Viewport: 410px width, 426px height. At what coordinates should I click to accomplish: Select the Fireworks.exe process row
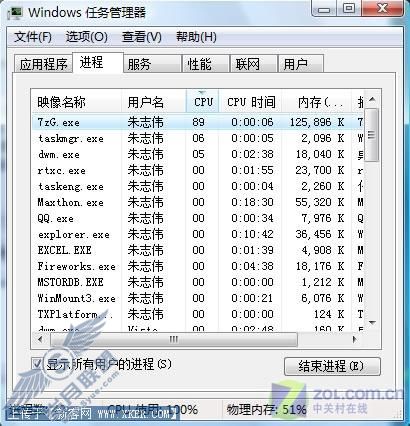[197, 266]
